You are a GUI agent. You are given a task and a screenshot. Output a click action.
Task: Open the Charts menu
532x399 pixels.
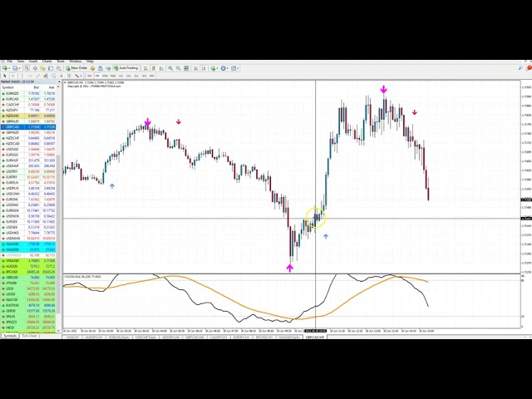47,62
